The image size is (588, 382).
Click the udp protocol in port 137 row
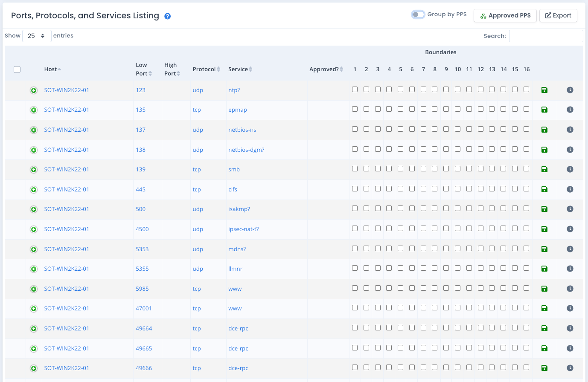pyautogui.click(x=198, y=130)
